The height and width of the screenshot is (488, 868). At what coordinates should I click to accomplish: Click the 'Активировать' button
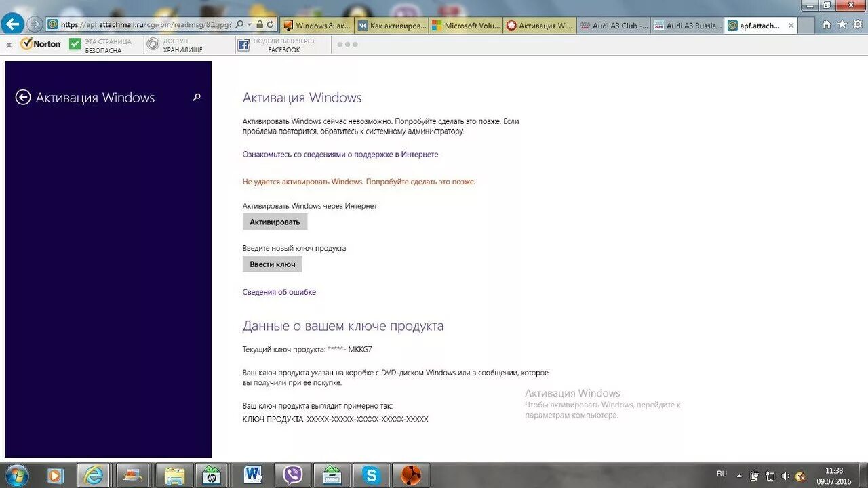275,222
